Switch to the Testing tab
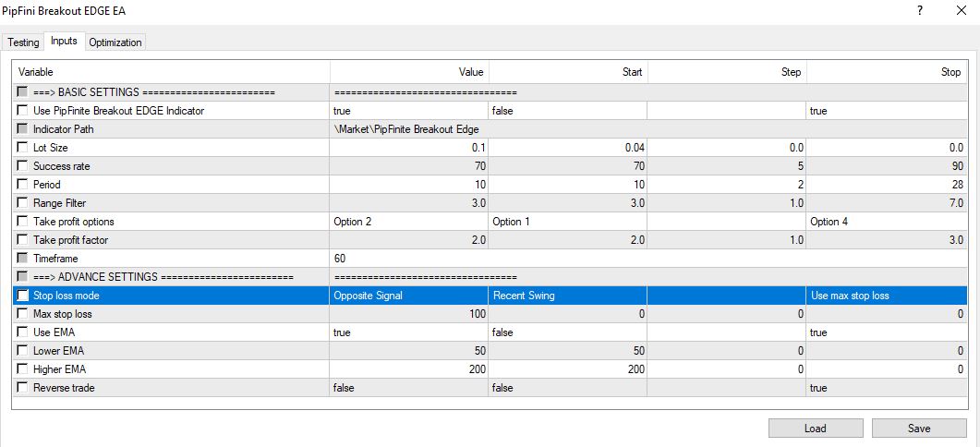The image size is (980, 447). (23, 42)
